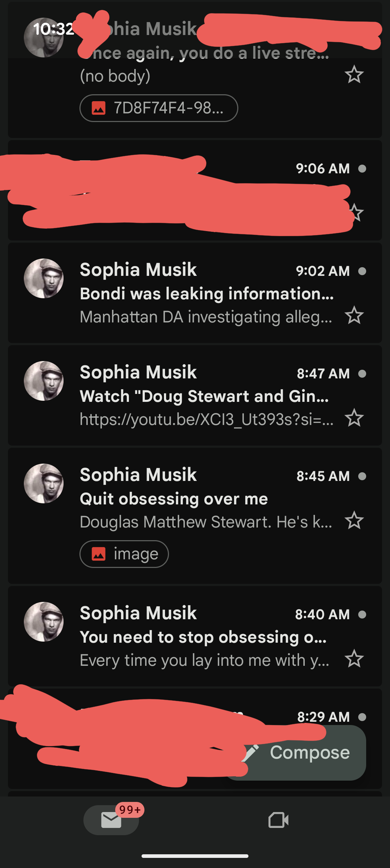This screenshot has height=868, width=390.
Task: Star the "(no body)" email at top
Action: [354, 75]
